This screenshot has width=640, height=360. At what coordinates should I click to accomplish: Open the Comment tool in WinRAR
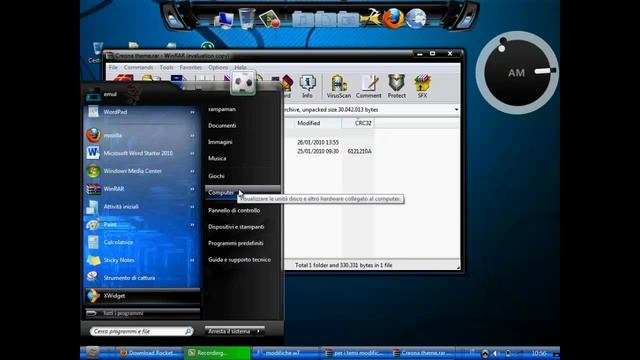point(368,86)
